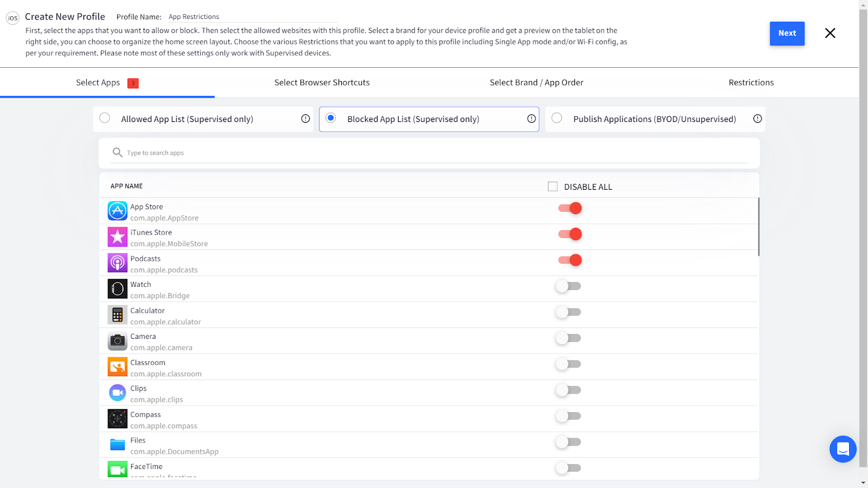Select Allowed App List radio option
Viewport: 868px width, 488px height.
coord(105,118)
